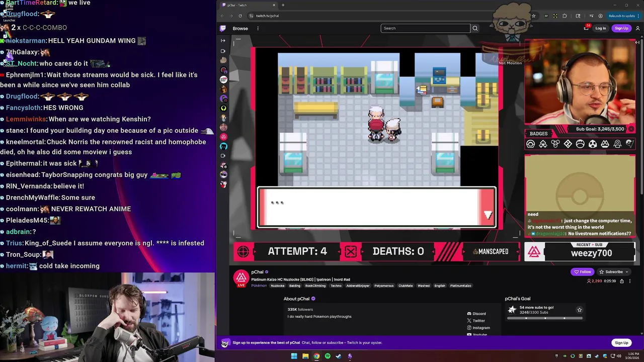The image size is (644, 362).
Task: Open the Pokémon category link
Action: coord(259,286)
